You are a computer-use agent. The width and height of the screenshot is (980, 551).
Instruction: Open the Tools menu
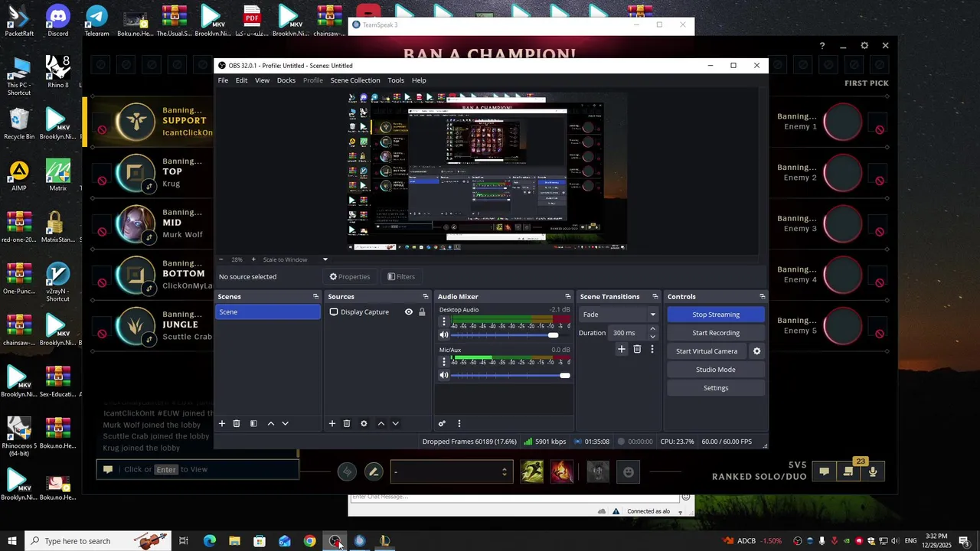(396, 80)
